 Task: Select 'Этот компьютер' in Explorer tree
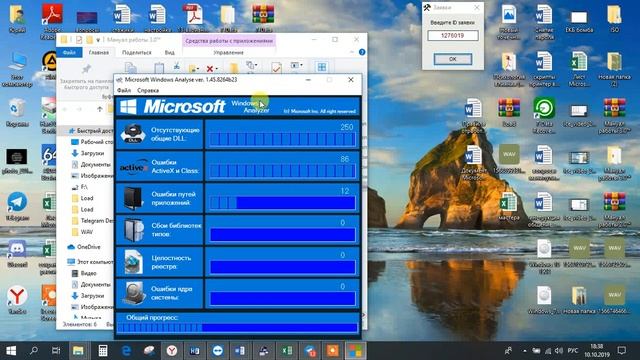click(x=90, y=262)
